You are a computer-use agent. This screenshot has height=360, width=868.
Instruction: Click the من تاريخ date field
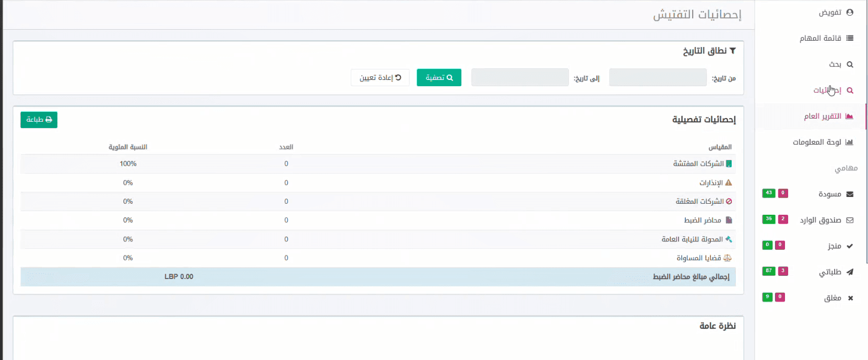point(658,77)
